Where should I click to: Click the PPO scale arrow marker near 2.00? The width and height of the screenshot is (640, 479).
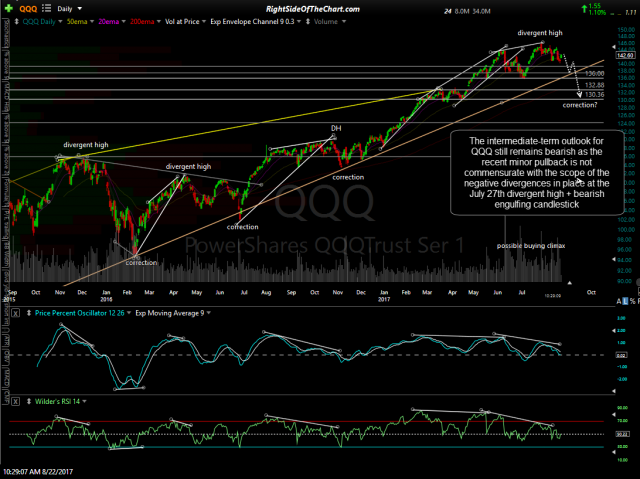613,331
